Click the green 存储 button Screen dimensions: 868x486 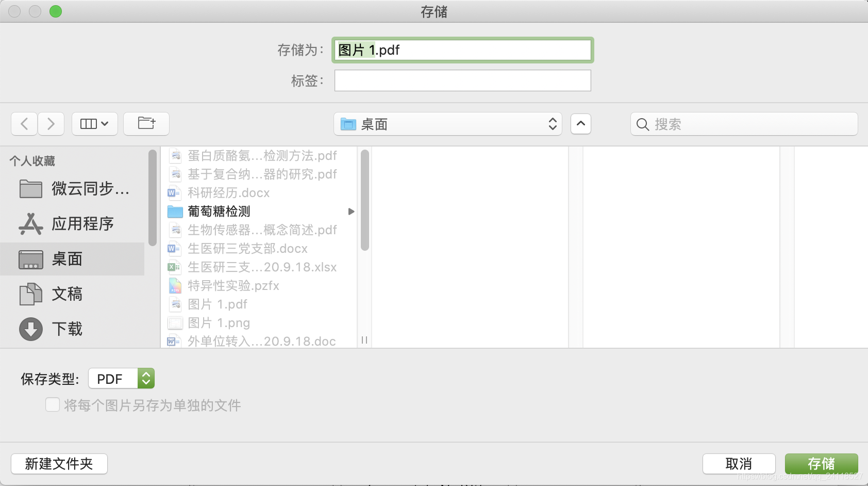click(x=822, y=464)
